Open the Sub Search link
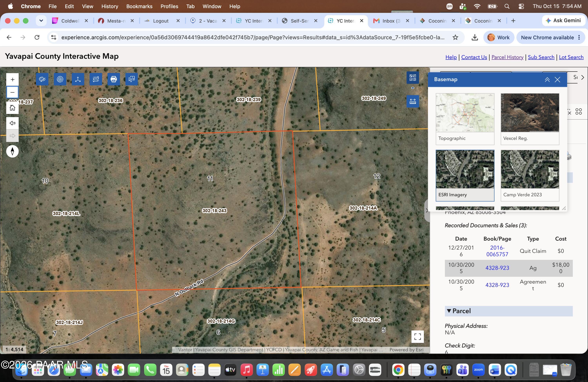Image resolution: width=588 pixels, height=382 pixels. (x=541, y=57)
